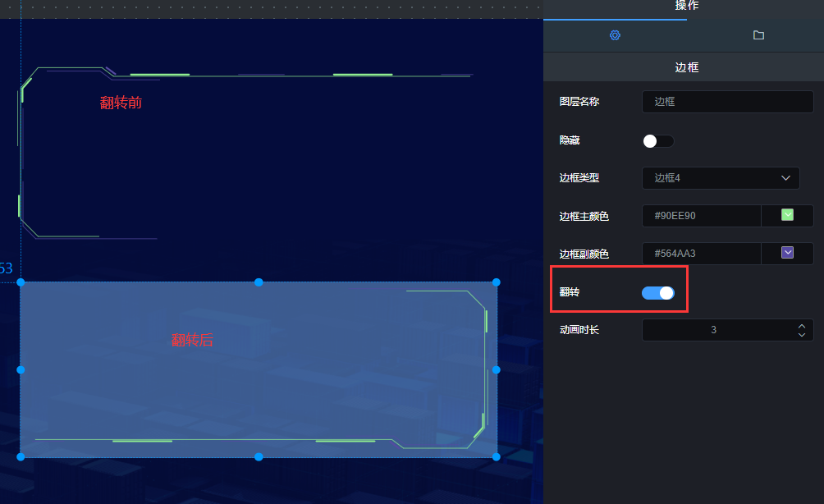Click the 边框主颜色 hex field #90EE90
824x504 pixels.
tap(701, 216)
